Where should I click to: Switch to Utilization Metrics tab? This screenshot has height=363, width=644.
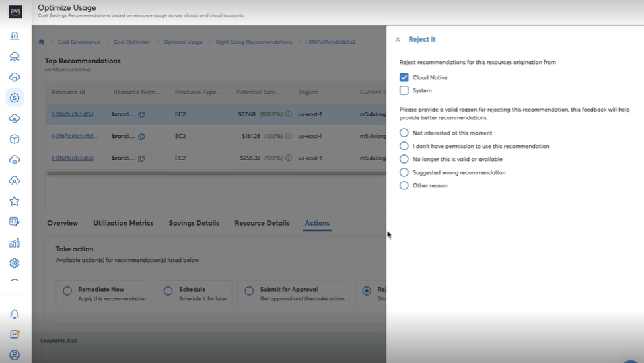tap(124, 223)
